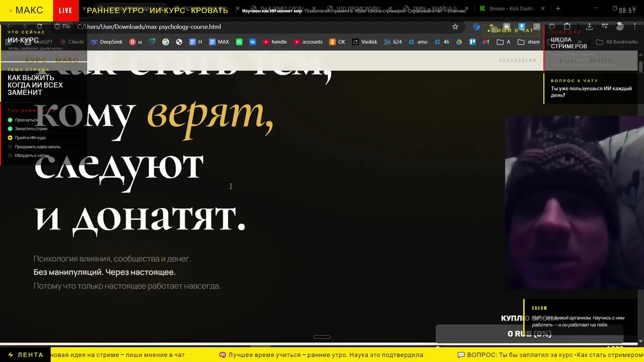Open the media control toolbar icon
644x362 pixels.
tap(604, 27)
